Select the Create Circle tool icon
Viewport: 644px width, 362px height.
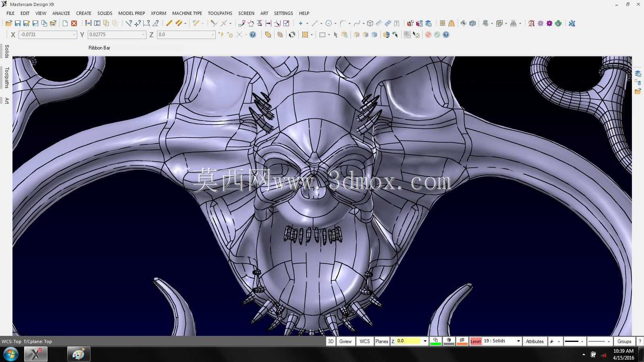pyautogui.click(x=329, y=23)
